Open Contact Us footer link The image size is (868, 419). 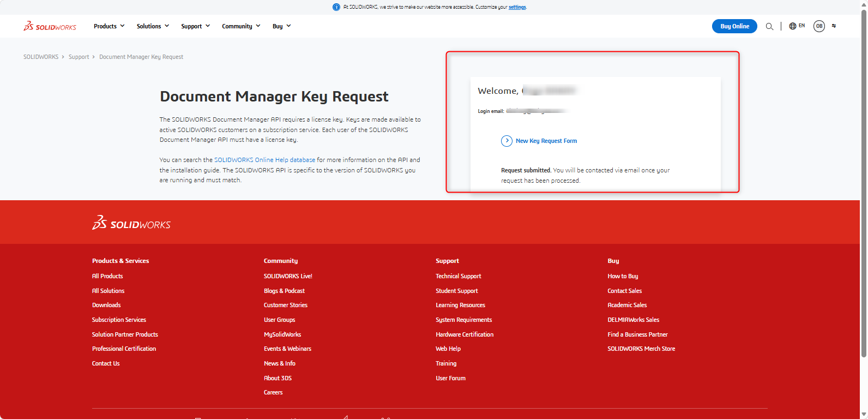(x=106, y=363)
